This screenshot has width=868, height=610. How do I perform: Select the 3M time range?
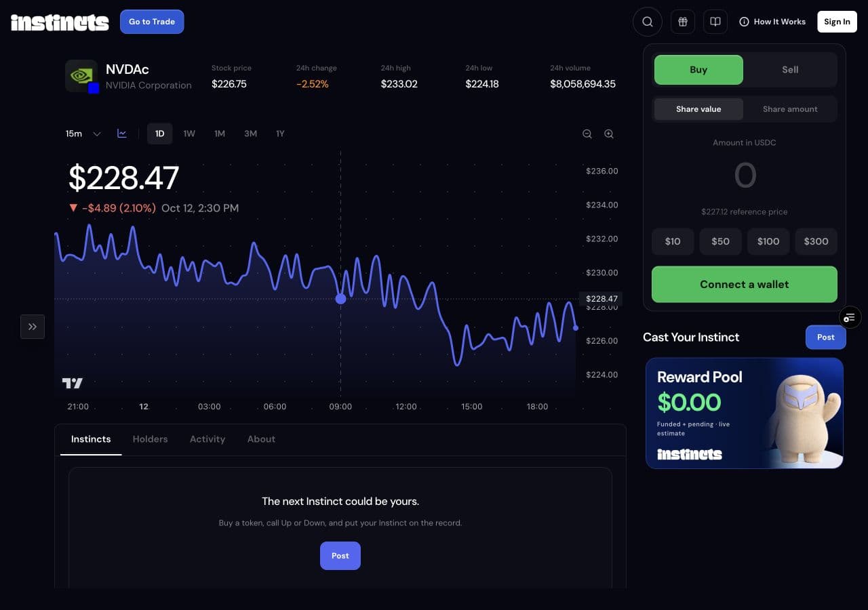[x=250, y=134]
